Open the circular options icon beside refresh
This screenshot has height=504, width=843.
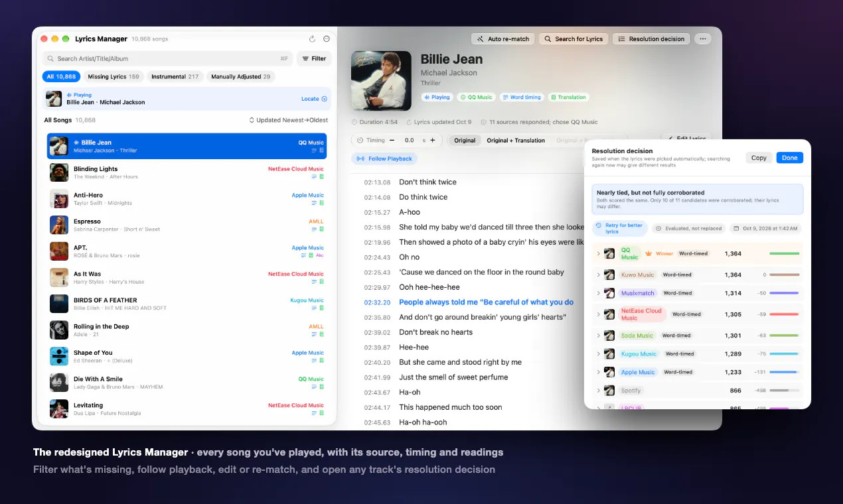click(x=327, y=39)
